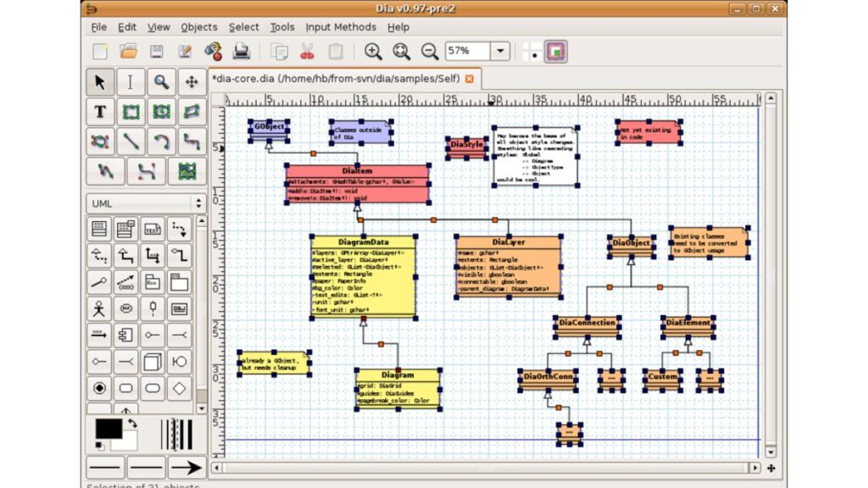Select the Polygon shape tool
This screenshot has height=488, width=868.
192,112
